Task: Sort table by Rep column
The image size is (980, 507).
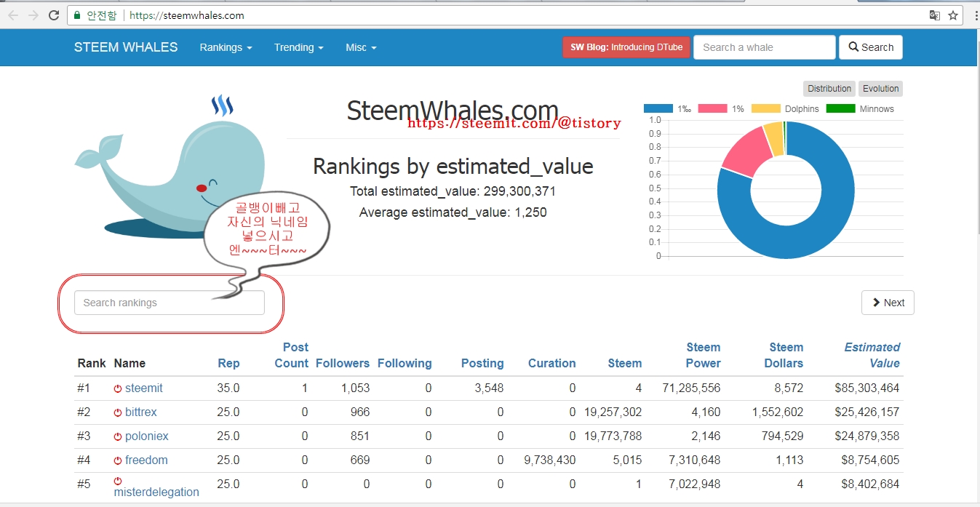Action: tap(228, 364)
